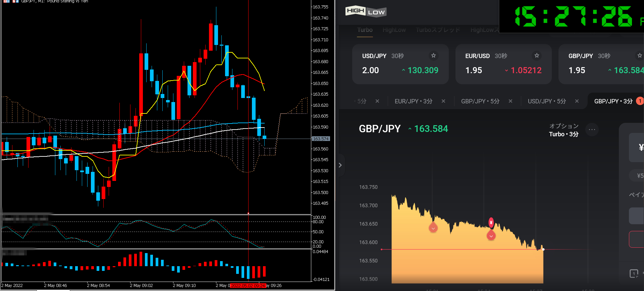Close the GBP/JPY 5分 tab
The width and height of the screenshot is (644, 291).
point(510,101)
